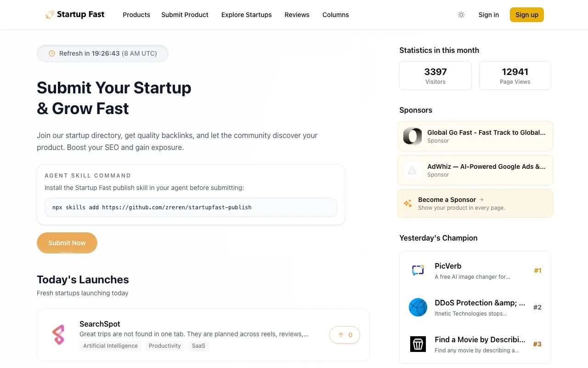Open the Products menu item
The width and height of the screenshot is (588, 368).
(x=136, y=15)
